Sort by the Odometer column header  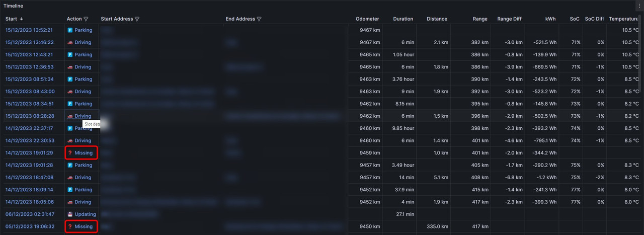point(367,19)
